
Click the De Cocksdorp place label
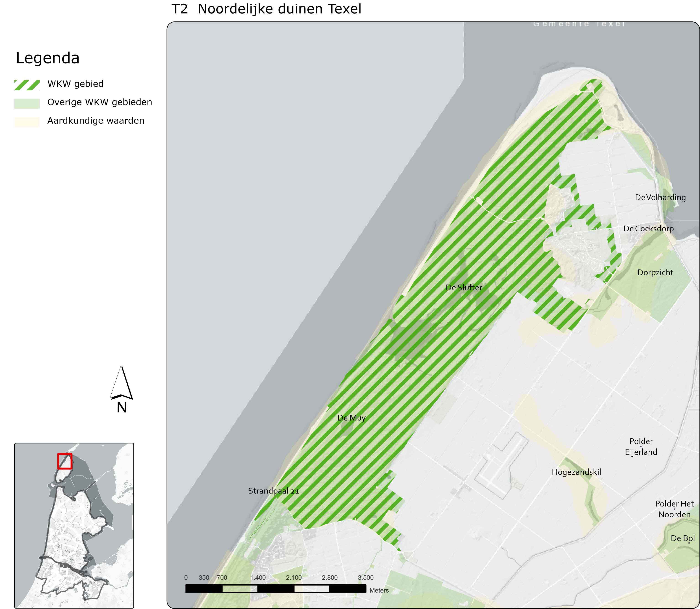point(648,229)
